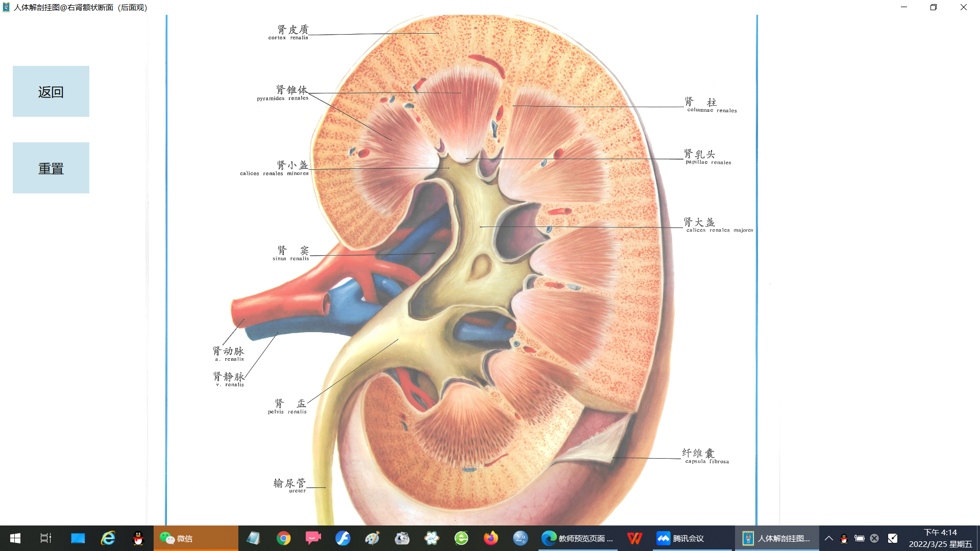Screen dimensions: 980x551
Task: Switch to the 微信 WeChat taskbar item
Action: click(x=195, y=538)
